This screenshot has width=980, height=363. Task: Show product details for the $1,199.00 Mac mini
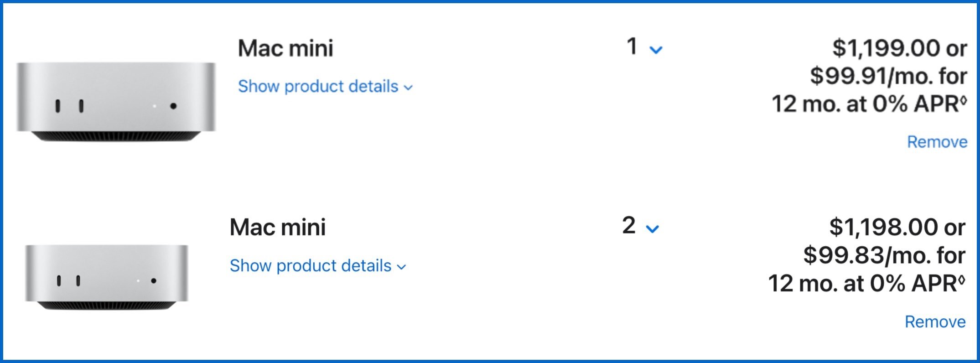click(325, 86)
